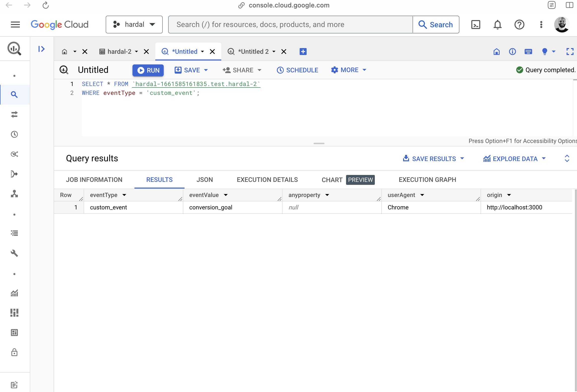
Task: Run the query with RUN button
Action: tap(148, 70)
